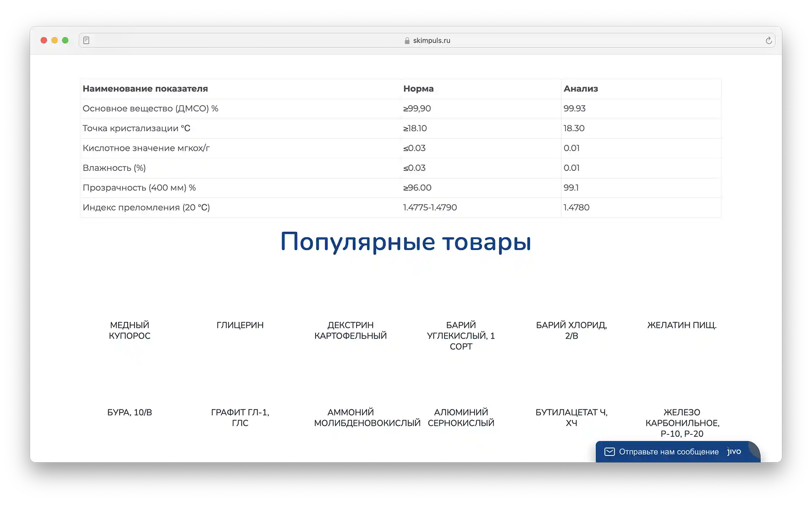Open the АЛЮМИНИЙ СЕРНОКИСЛЫЙ product link
Viewport: 812px width, 508px height.
pos(461,417)
